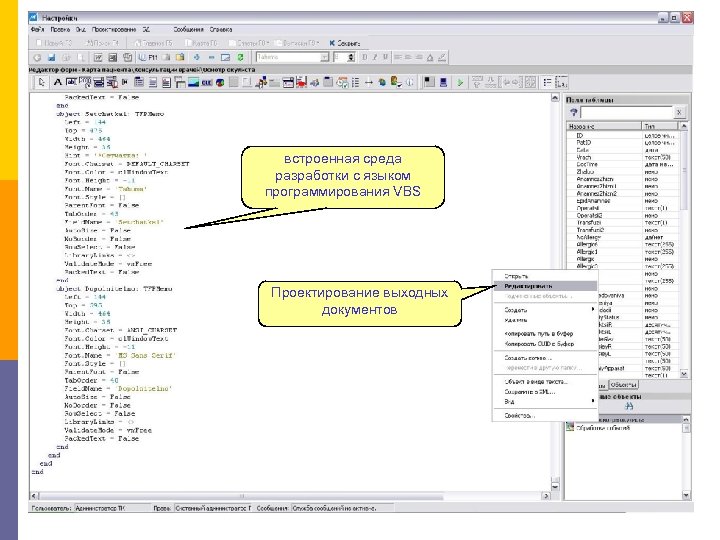This screenshot has height=540, width=720.
Task: Choose 'Сохранить в XML...' menu entry
Action: tap(544, 392)
